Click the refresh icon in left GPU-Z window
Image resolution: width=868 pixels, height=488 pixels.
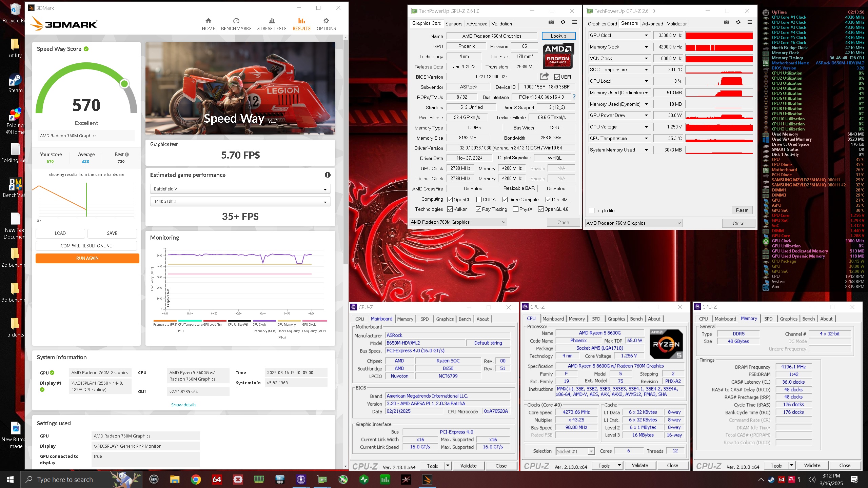tap(563, 22)
